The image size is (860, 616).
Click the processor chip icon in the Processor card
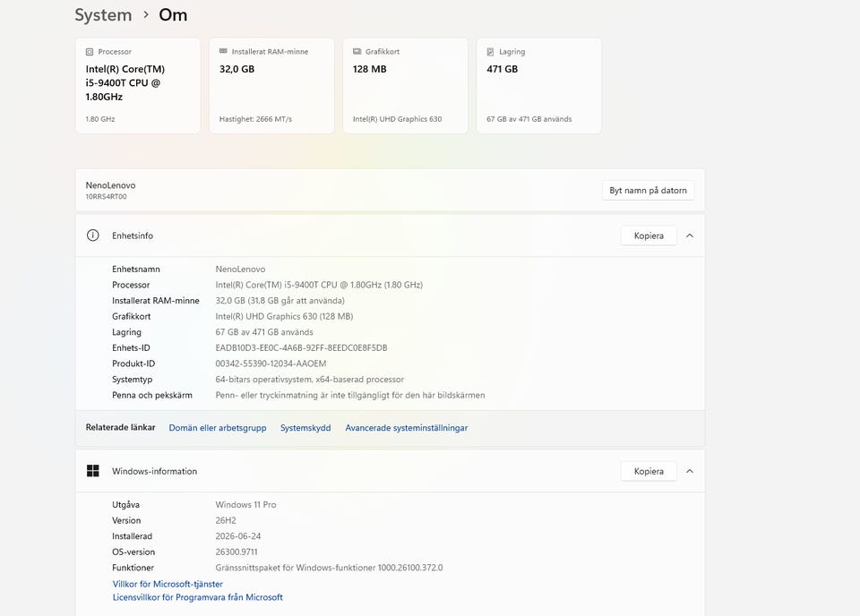tap(90, 52)
